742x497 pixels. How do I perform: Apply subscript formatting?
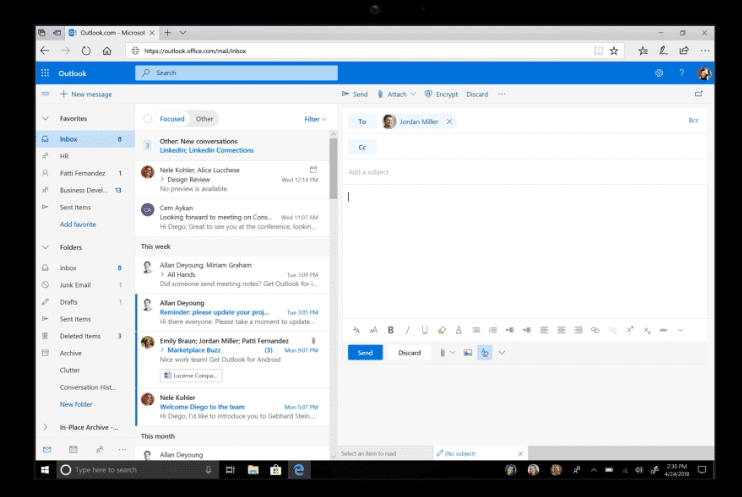pos(647,330)
